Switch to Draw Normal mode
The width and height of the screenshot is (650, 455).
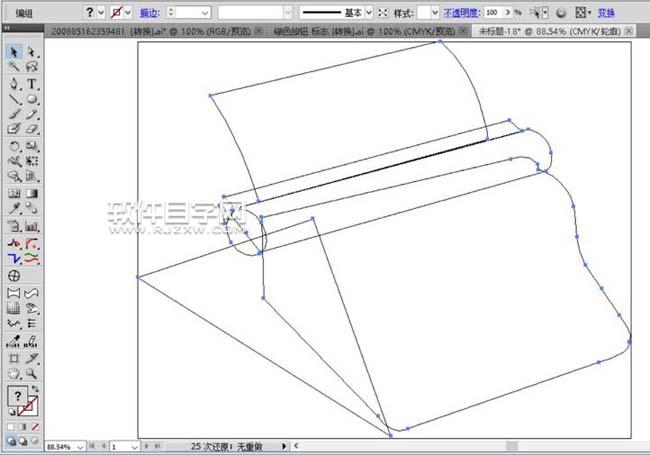[x=11, y=441]
